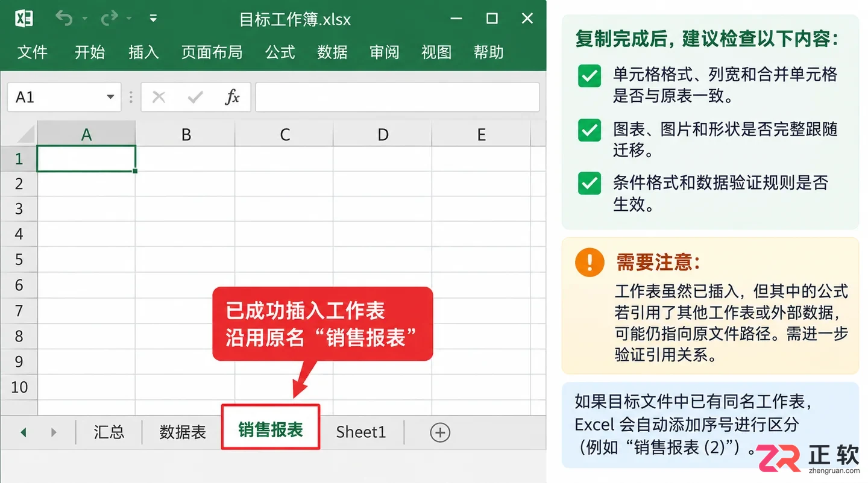Switch to the 数据表 sheet tab
The width and height of the screenshot is (868, 483).
coord(183,432)
